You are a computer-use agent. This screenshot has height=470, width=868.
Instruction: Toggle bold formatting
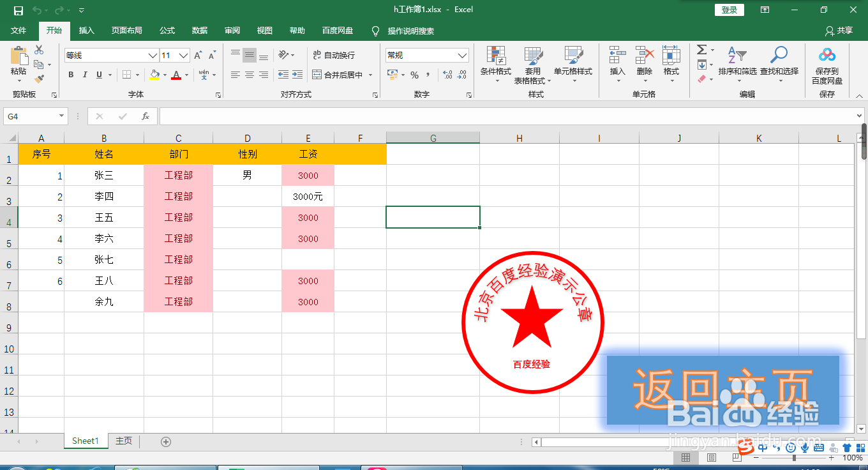point(71,75)
